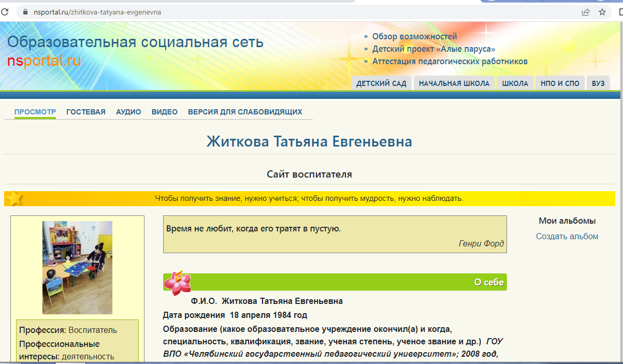Open the НПО И СПО section

tap(560, 83)
